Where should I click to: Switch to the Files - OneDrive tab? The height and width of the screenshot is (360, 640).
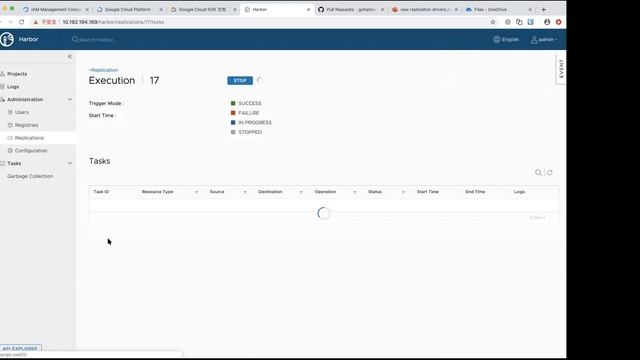click(x=498, y=9)
